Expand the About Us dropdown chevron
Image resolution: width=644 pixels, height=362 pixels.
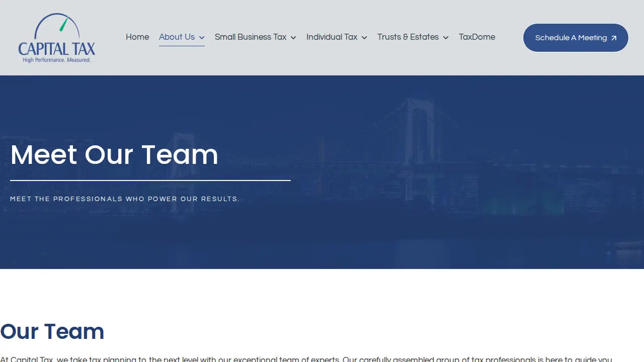[202, 38]
